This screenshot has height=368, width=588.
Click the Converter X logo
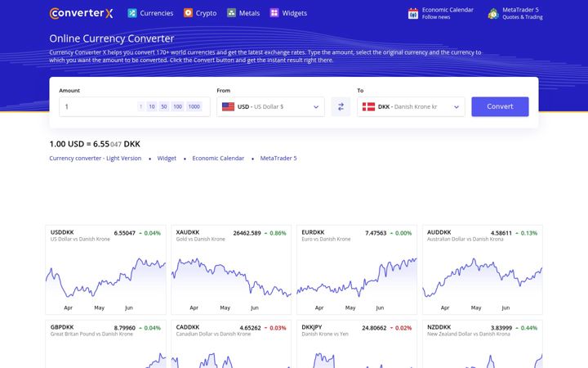[81, 13]
